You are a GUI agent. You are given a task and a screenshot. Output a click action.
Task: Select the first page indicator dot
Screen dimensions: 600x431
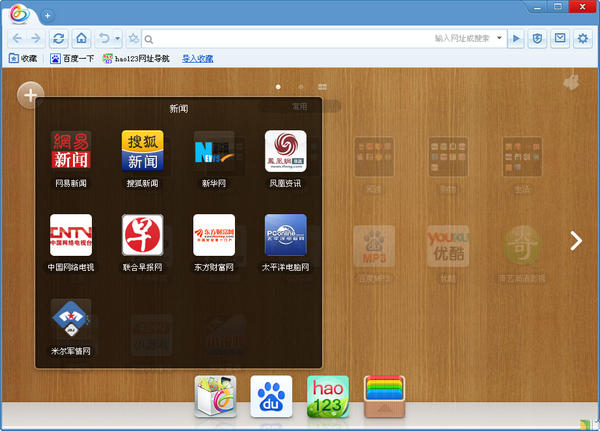[x=278, y=87]
